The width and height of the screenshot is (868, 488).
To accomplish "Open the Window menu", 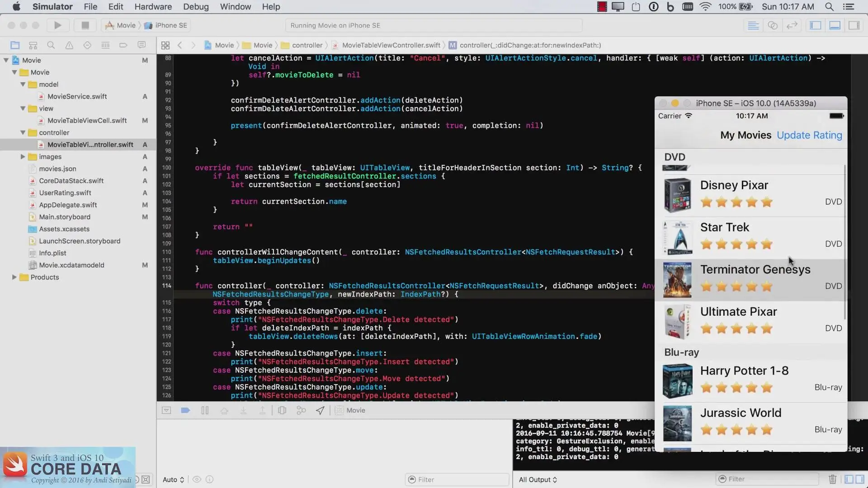I will tap(235, 7).
